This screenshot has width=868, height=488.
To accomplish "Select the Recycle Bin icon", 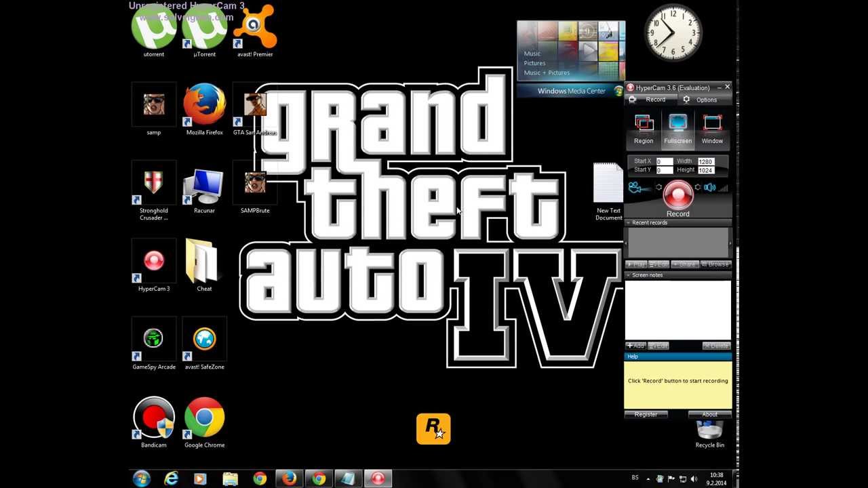I will tap(710, 434).
